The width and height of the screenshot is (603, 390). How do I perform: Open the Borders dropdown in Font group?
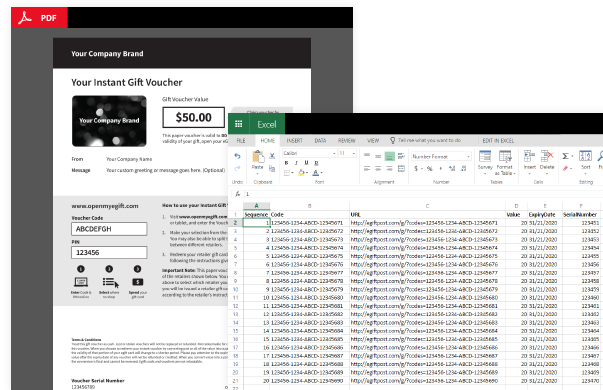tap(288, 173)
